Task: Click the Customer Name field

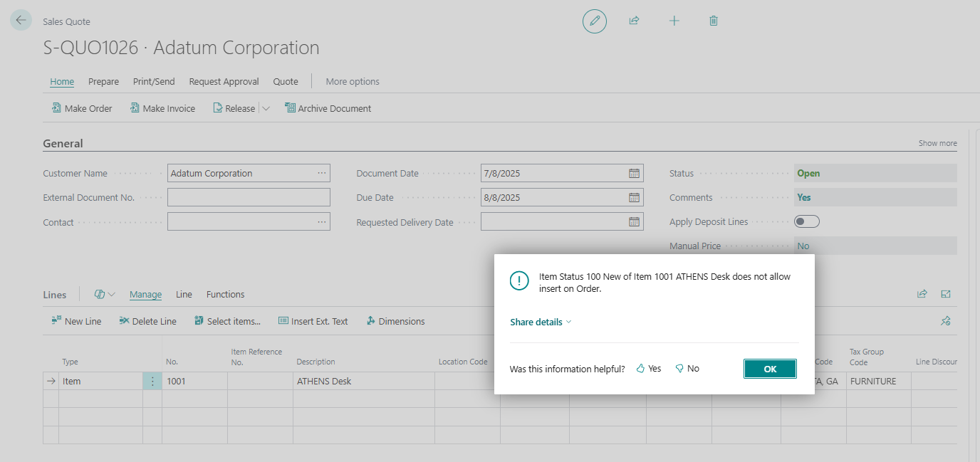Action: (x=249, y=173)
